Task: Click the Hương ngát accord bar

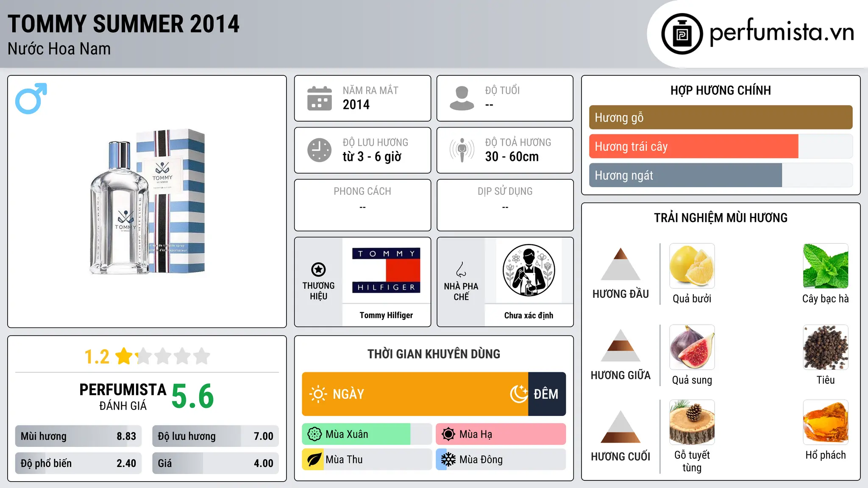Action: [721, 175]
